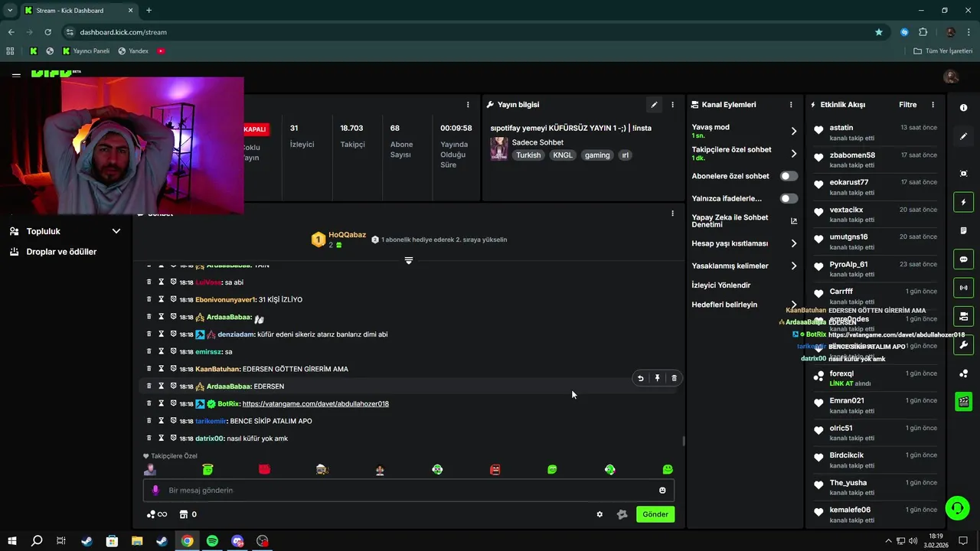Open Spotify from the Windows taskbar
The width and height of the screenshot is (980, 551).
(212, 541)
